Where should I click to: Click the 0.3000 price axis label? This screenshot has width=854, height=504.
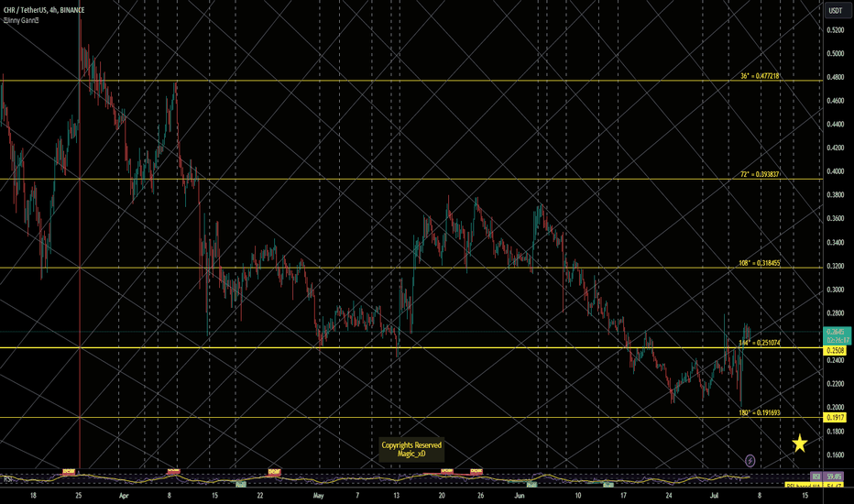pos(835,290)
